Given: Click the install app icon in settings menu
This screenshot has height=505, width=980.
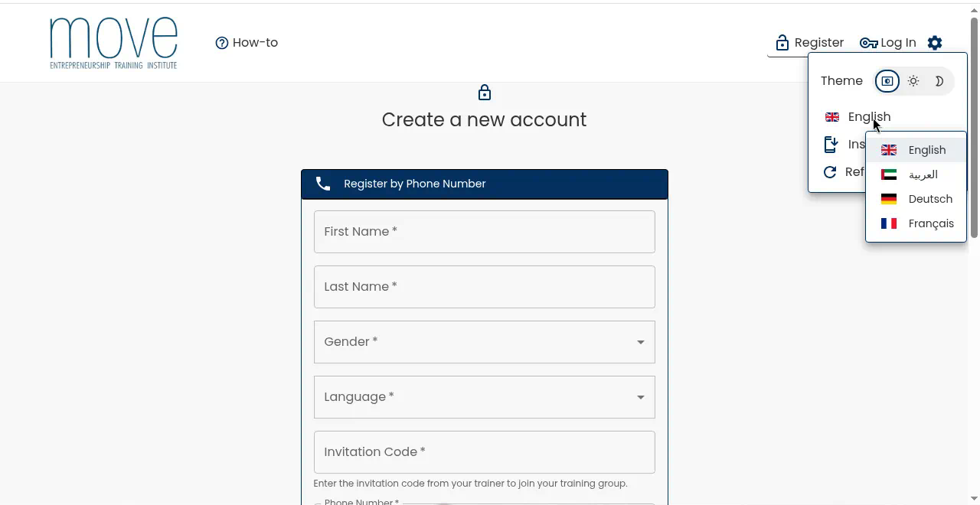Looking at the screenshot, I should (x=831, y=144).
